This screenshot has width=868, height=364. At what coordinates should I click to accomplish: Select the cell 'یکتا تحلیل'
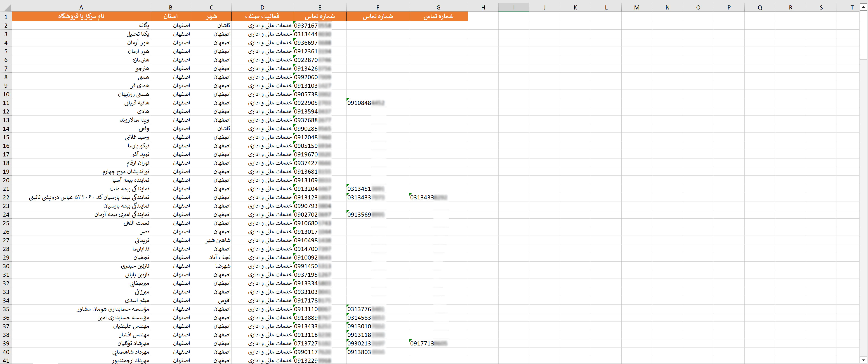coord(81,34)
